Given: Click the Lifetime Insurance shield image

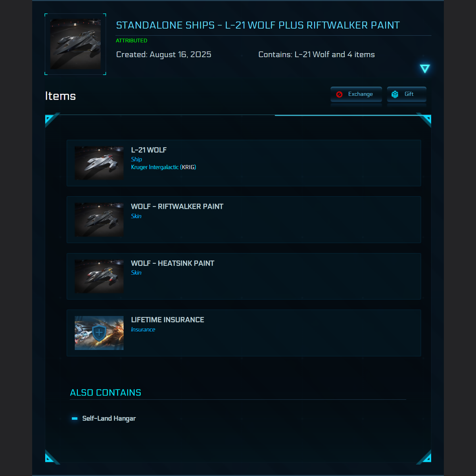Looking at the screenshot, I should [99, 333].
